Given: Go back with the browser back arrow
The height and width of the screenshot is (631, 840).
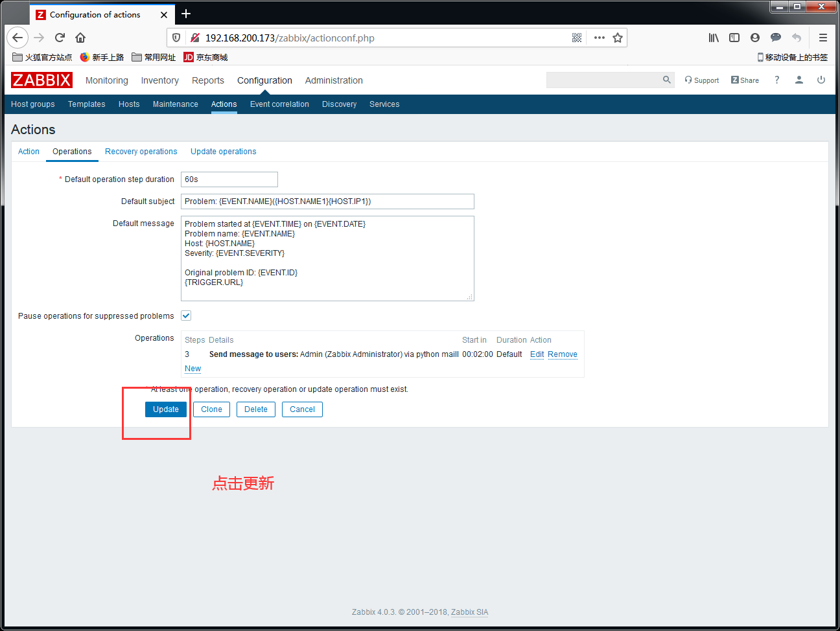Looking at the screenshot, I should pyautogui.click(x=17, y=38).
